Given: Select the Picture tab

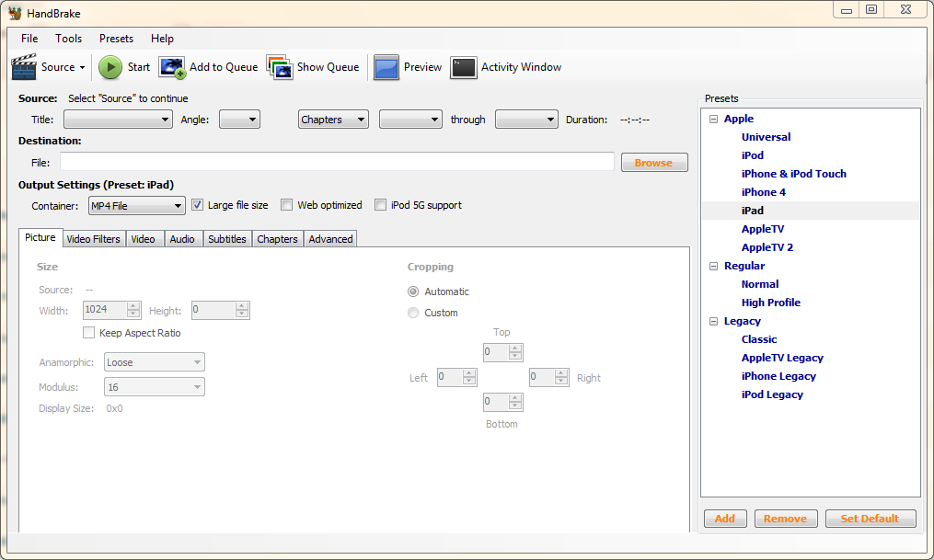Looking at the screenshot, I should (40, 237).
